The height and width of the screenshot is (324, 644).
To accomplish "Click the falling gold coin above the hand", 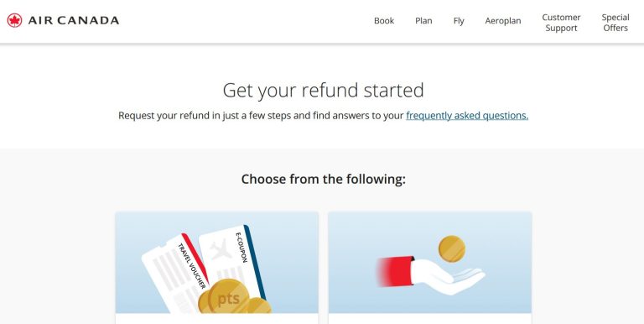I will pyautogui.click(x=452, y=248).
